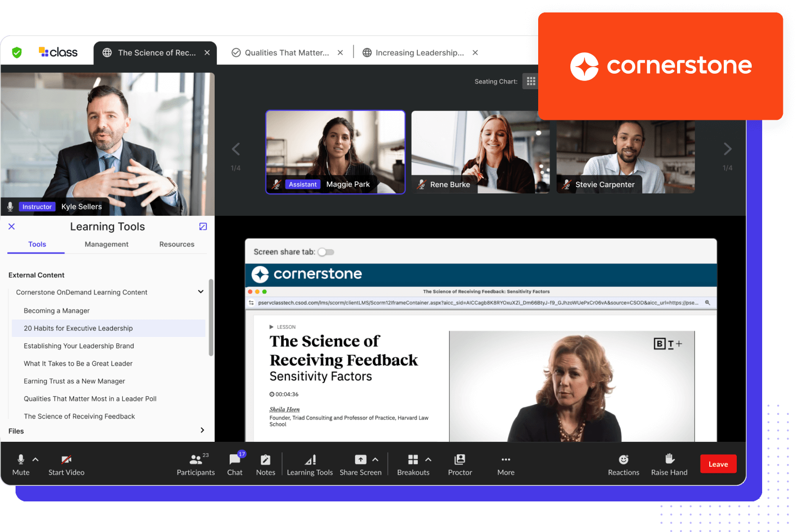
Task: Expand the Files section
Action: [202, 430]
